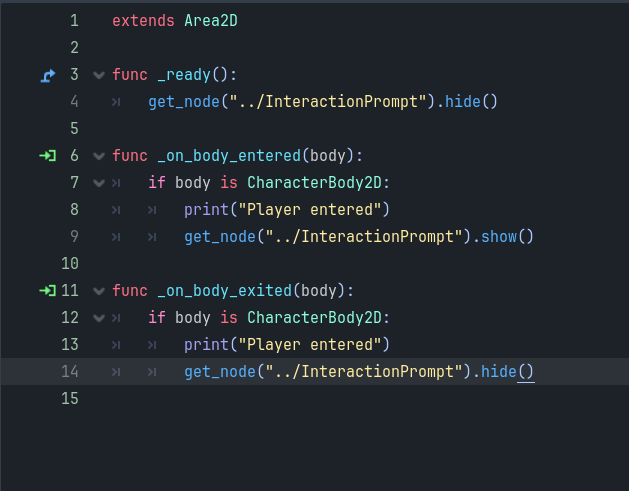Click line number 14 in the gutter
629x491 pixels.
click(x=70, y=372)
